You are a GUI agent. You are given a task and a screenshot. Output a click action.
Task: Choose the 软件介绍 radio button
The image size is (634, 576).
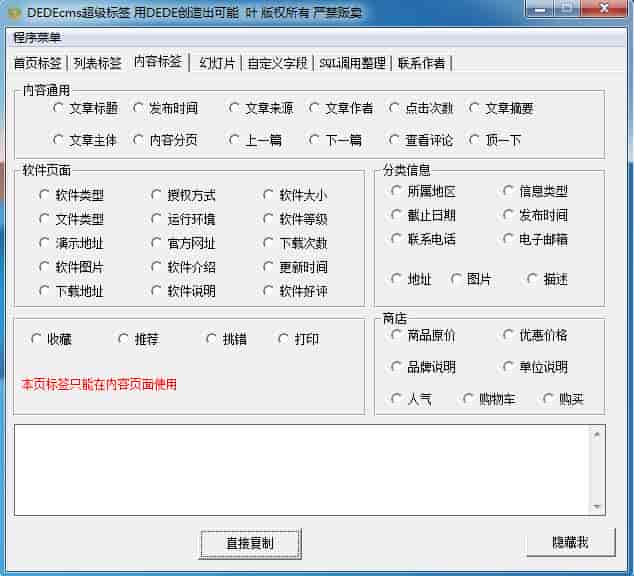pyautogui.click(x=184, y=267)
